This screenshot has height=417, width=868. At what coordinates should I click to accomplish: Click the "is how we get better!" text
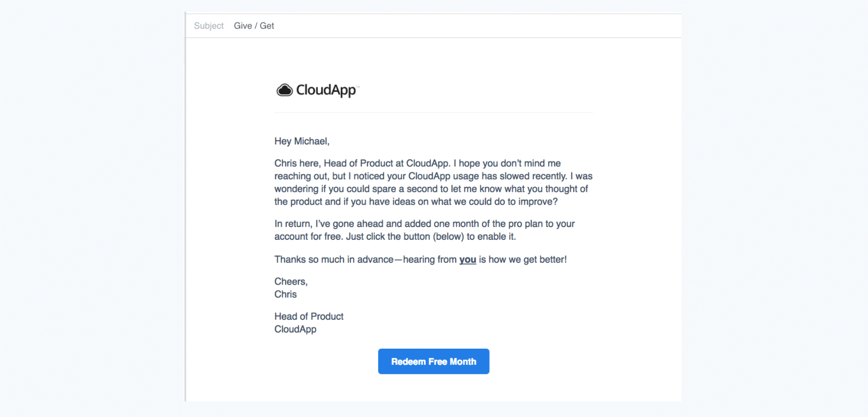coord(522,260)
